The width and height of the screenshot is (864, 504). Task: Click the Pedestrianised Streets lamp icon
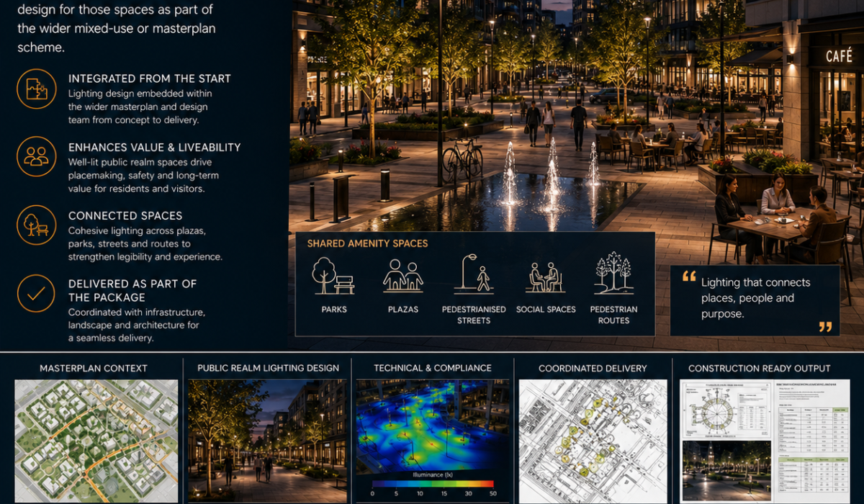[x=474, y=274]
